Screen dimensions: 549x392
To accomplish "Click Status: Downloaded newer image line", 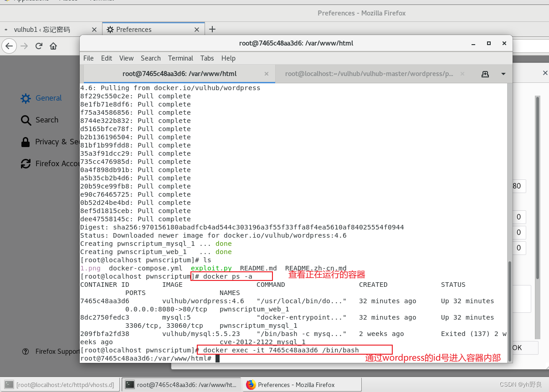I will [213, 235].
